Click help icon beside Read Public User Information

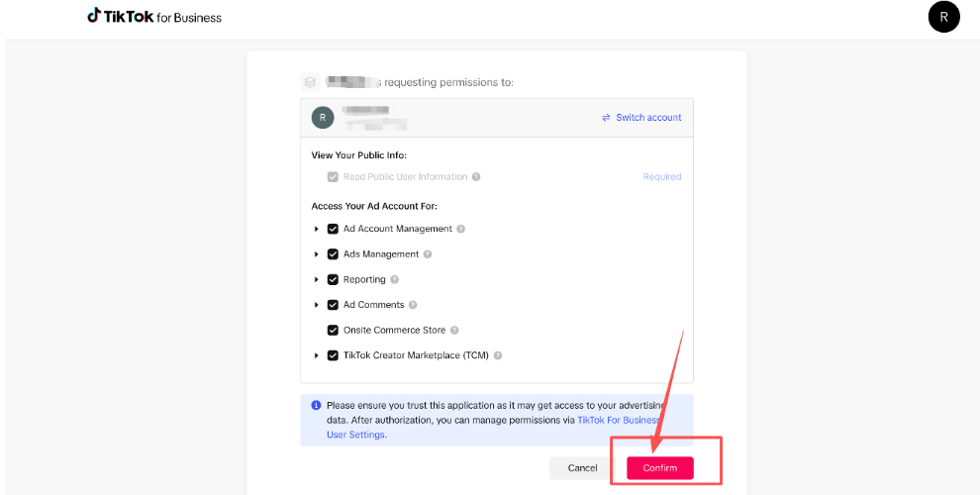476,177
